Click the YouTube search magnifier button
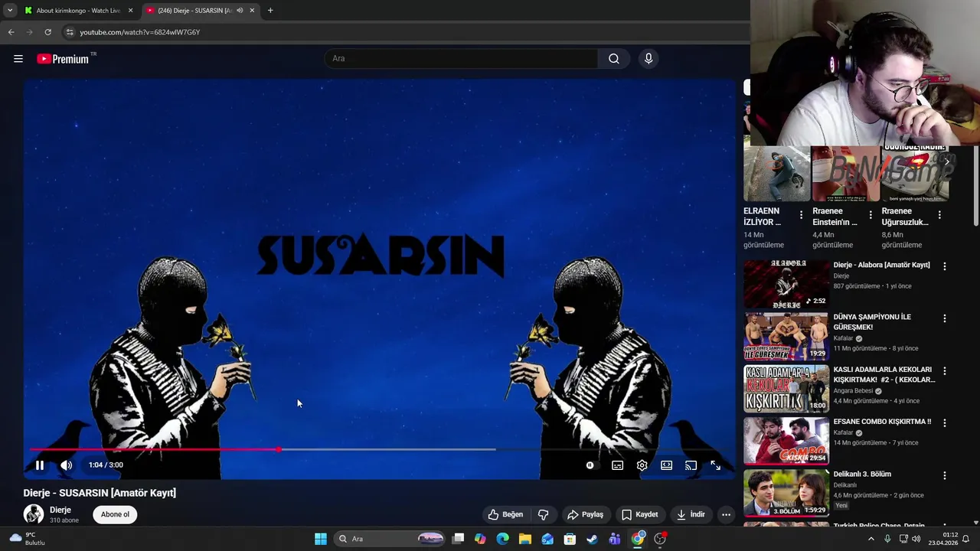The height and width of the screenshot is (551, 980). coord(613,58)
